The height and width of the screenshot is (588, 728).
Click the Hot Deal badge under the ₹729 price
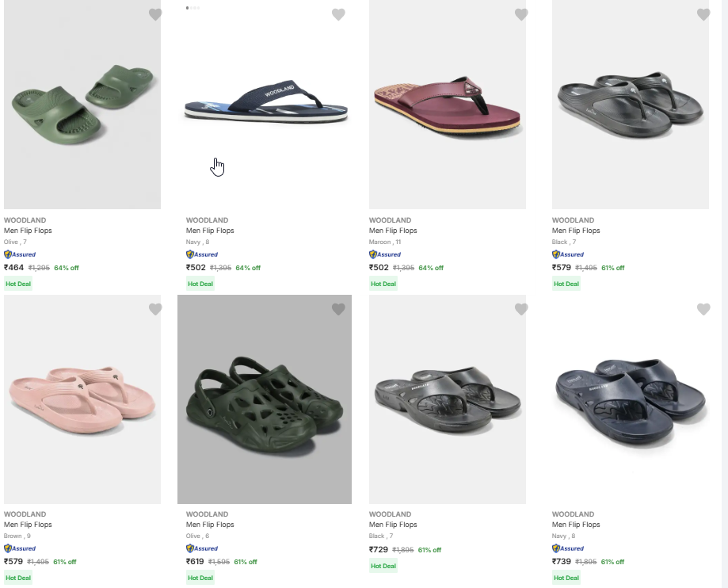(383, 566)
